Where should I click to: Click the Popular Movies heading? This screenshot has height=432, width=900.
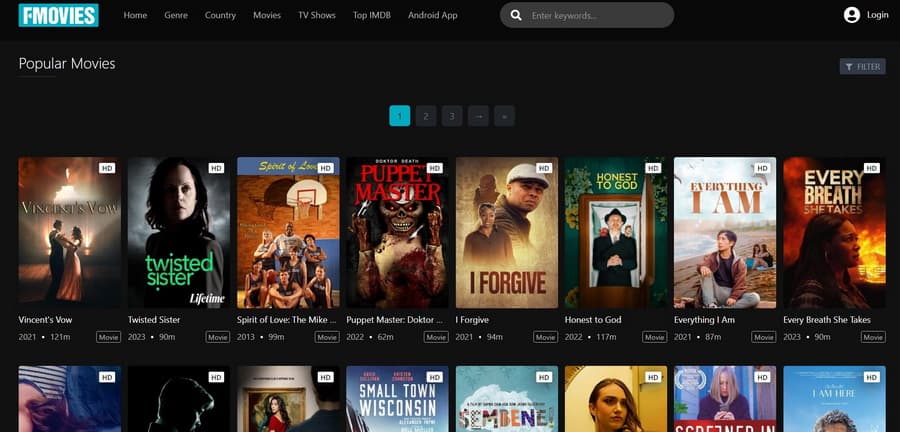67,64
